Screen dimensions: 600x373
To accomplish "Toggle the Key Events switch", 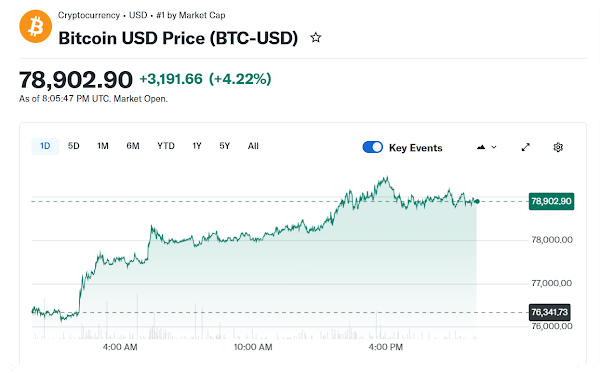I will coord(372,147).
